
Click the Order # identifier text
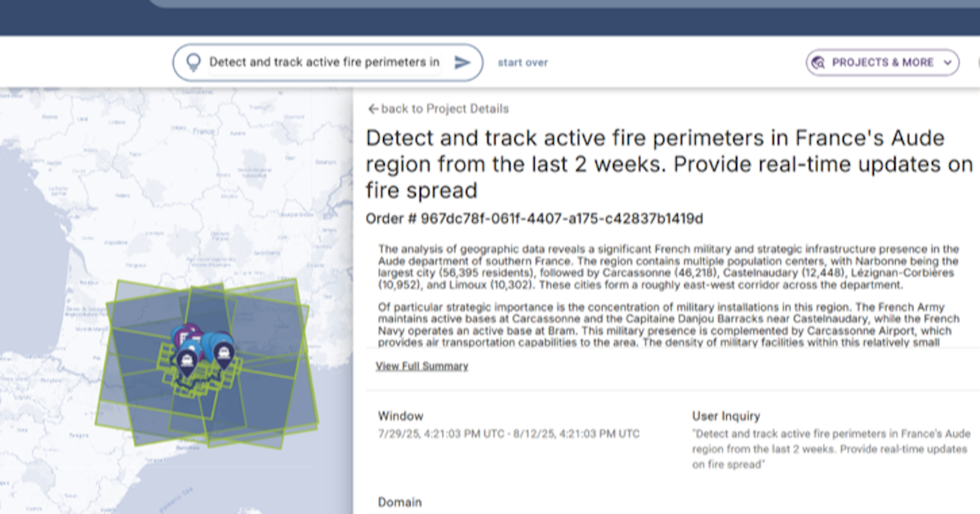coord(534,219)
